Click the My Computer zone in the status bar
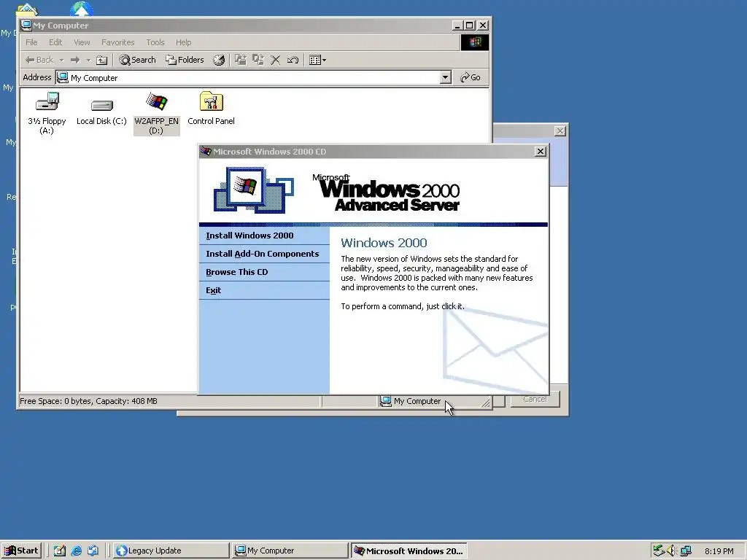The height and width of the screenshot is (560, 747). [411, 402]
